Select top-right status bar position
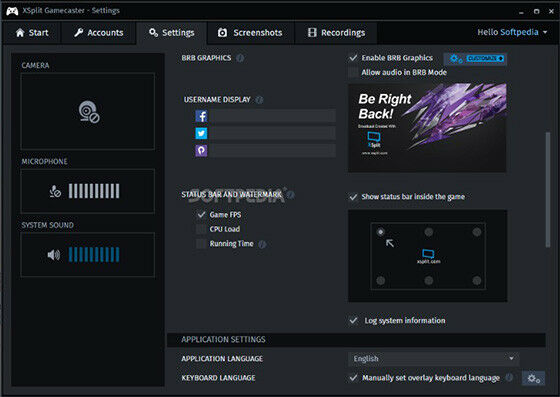The image size is (560, 397). pos(477,232)
